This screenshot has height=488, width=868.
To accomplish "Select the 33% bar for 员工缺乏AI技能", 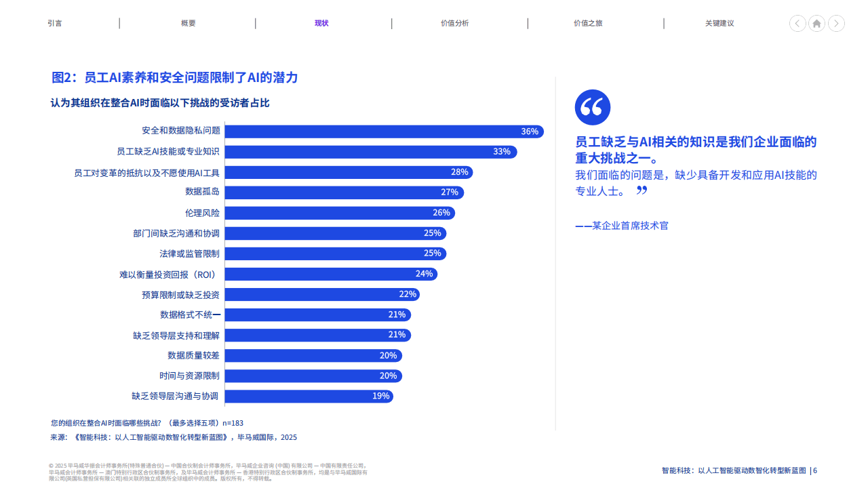I will tap(370, 152).
